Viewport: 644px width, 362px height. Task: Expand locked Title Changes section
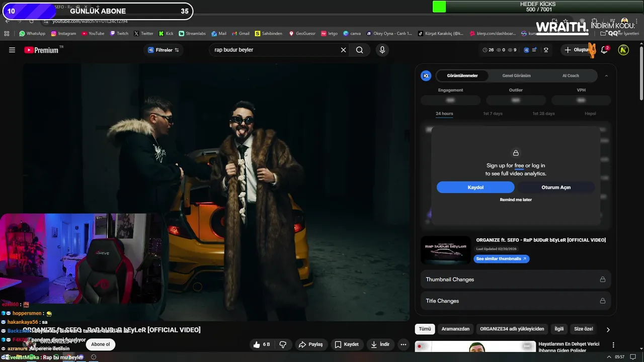(x=516, y=301)
